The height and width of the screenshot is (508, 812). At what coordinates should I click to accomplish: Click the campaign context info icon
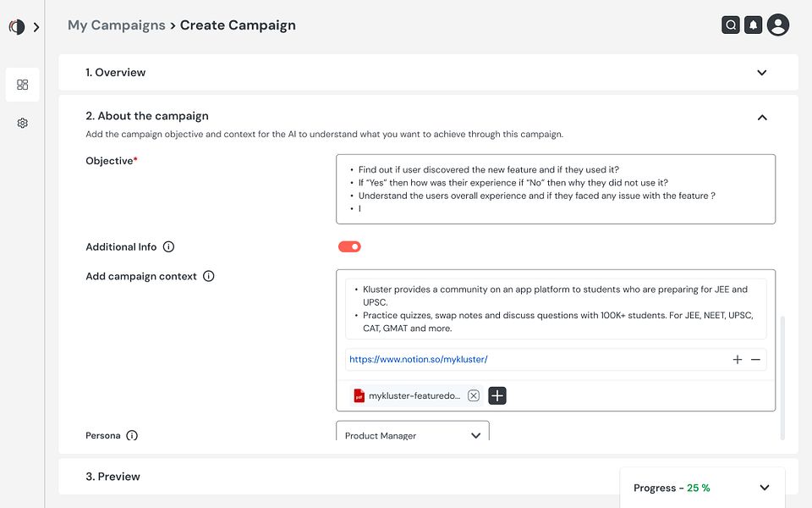(209, 276)
